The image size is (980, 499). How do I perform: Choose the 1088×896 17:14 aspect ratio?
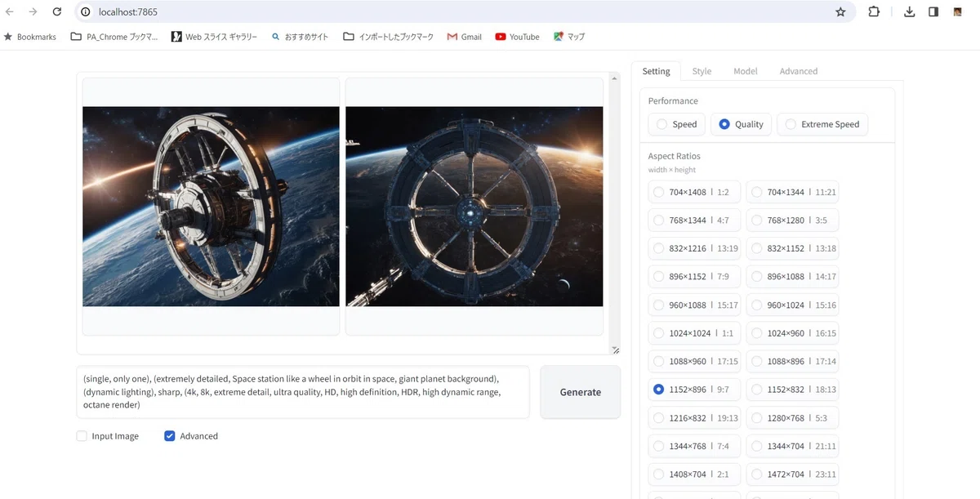click(x=792, y=361)
